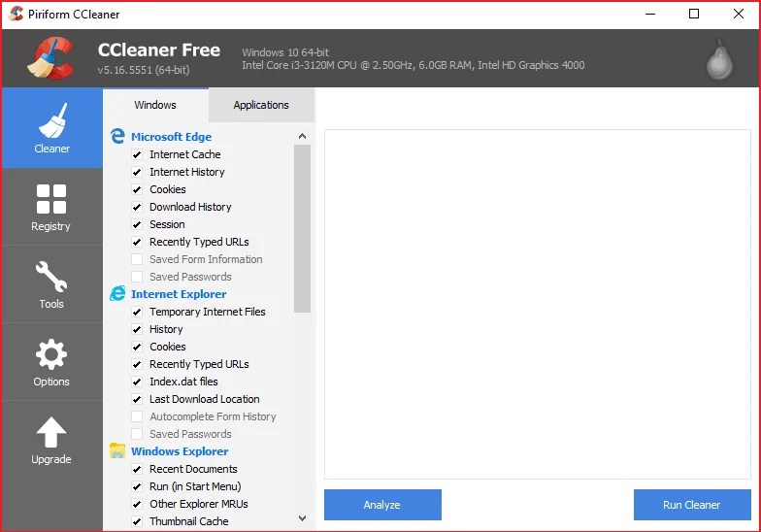Screen dimensions: 761x532
Task: Enable Saved Form Information checkbox
Action: (137, 259)
